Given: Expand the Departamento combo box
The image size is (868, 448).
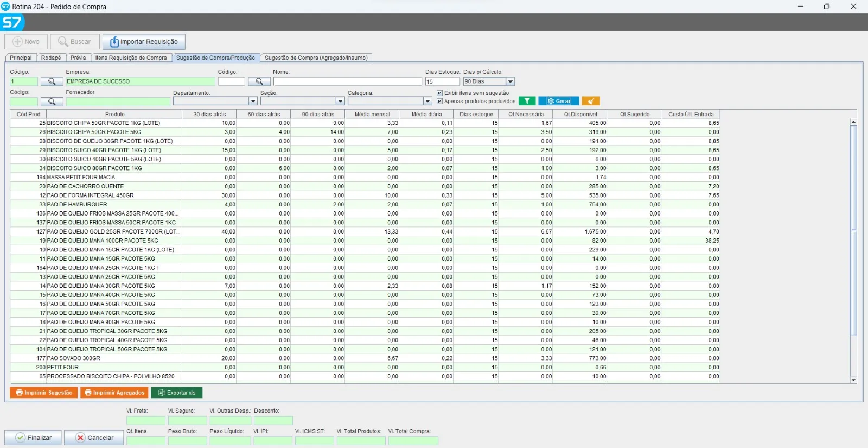Looking at the screenshot, I should pyautogui.click(x=253, y=102).
